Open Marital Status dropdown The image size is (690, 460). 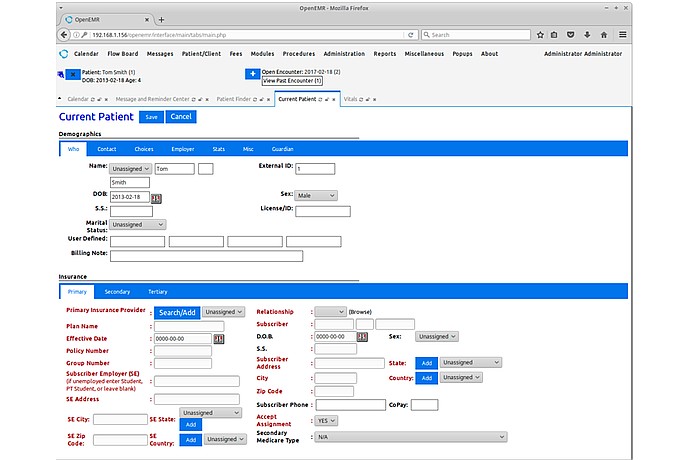[137, 224]
